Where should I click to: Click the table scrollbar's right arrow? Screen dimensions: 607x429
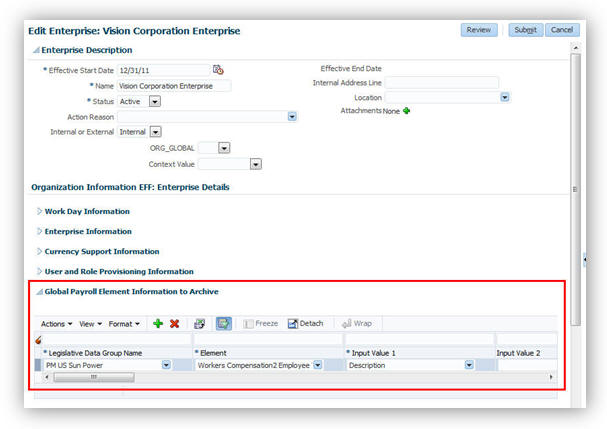point(551,377)
